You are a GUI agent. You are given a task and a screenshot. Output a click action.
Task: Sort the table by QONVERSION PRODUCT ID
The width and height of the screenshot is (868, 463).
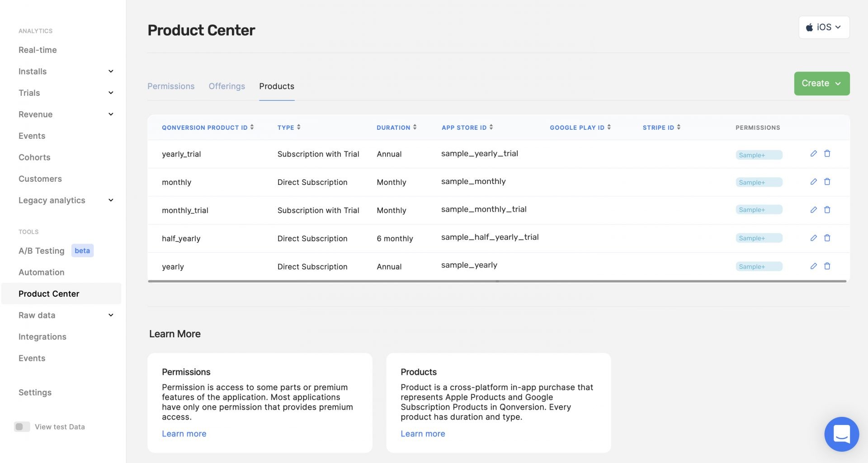[x=252, y=127]
